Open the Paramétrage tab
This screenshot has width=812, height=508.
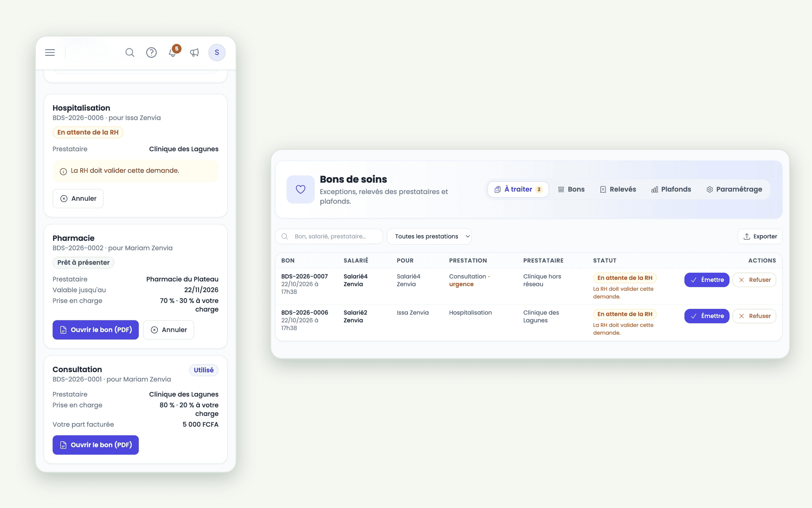coord(734,190)
